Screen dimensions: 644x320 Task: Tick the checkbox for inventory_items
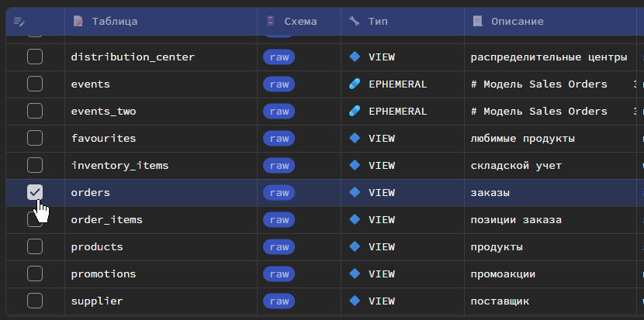[x=35, y=165]
